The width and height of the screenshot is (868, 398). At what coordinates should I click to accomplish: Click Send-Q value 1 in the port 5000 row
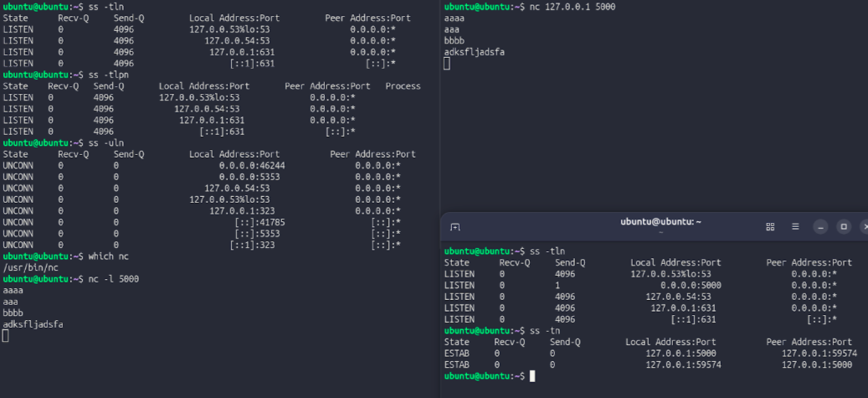point(557,286)
